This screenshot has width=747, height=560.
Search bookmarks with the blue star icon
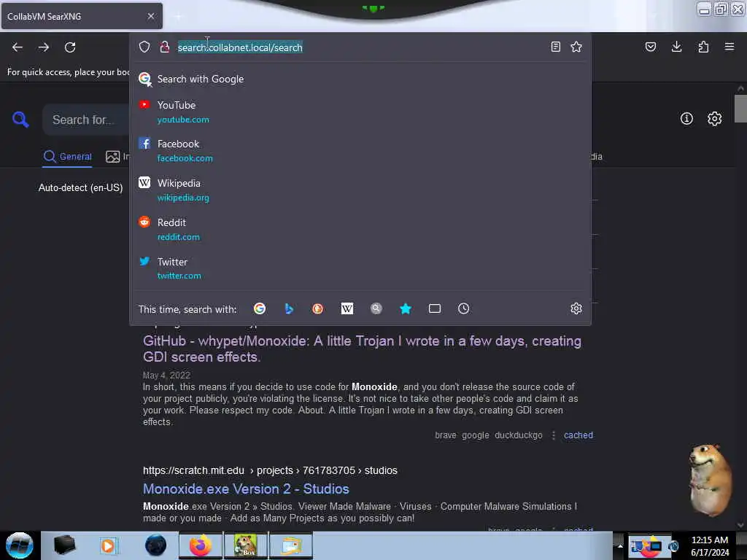coord(406,308)
